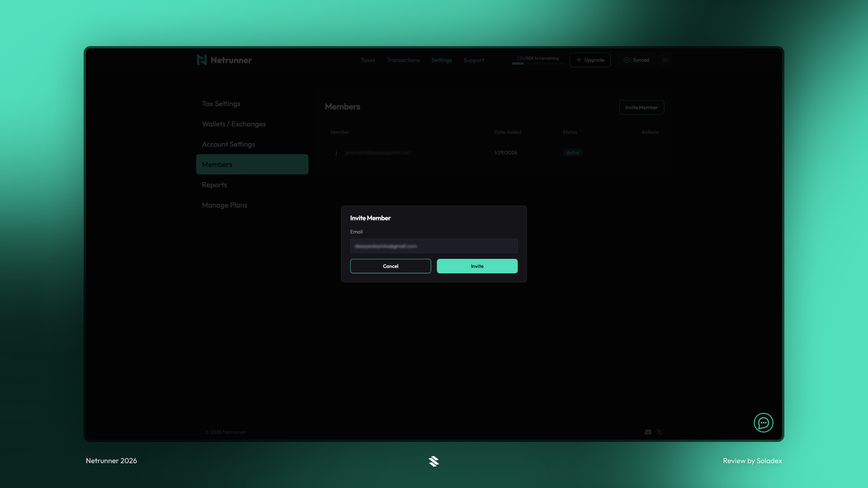
Task: Cancel the Invite Member dialog
Action: [390, 266]
